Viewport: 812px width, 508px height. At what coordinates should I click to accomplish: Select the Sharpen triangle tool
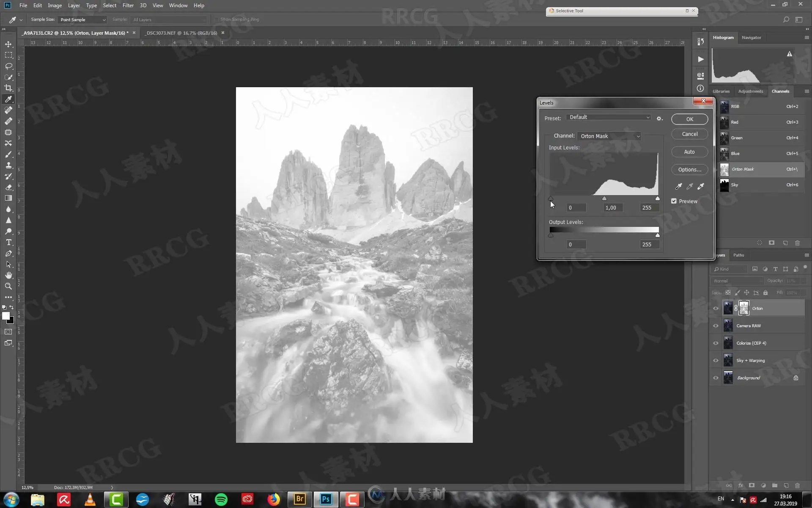click(x=8, y=220)
